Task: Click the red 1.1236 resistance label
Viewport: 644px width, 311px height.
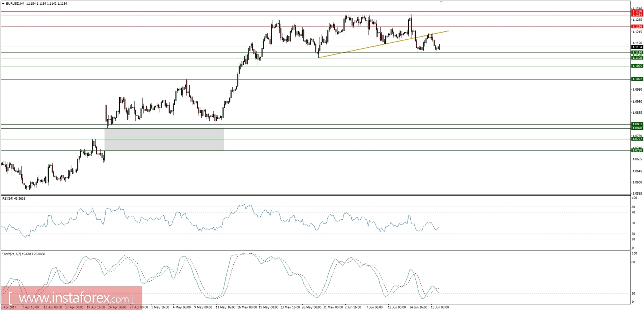Action: coord(637,27)
